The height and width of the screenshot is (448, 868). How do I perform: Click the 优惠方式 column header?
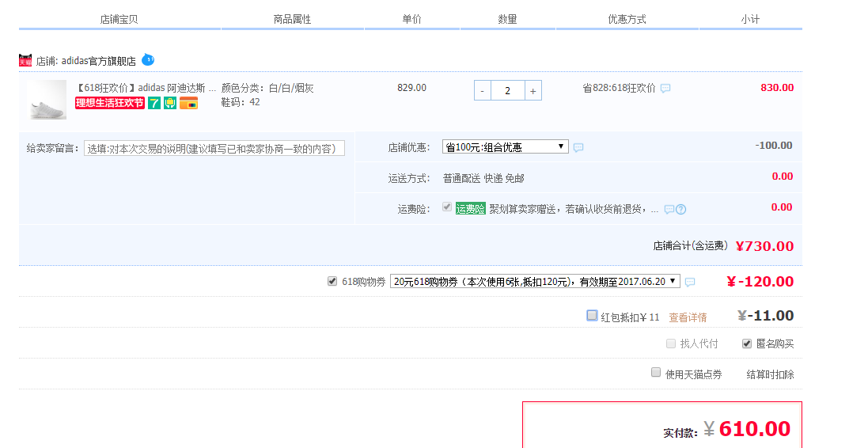click(627, 19)
